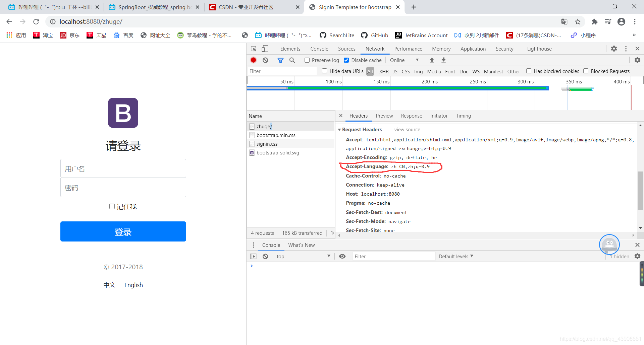Screen dimensions: 644x345
Task: Open Chrome three-dot menu
Action: (x=635, y=22)
